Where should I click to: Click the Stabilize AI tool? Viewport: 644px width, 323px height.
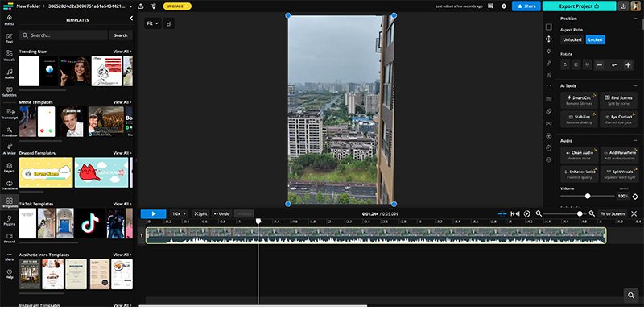pyautogui.click(x=579, y=119)
